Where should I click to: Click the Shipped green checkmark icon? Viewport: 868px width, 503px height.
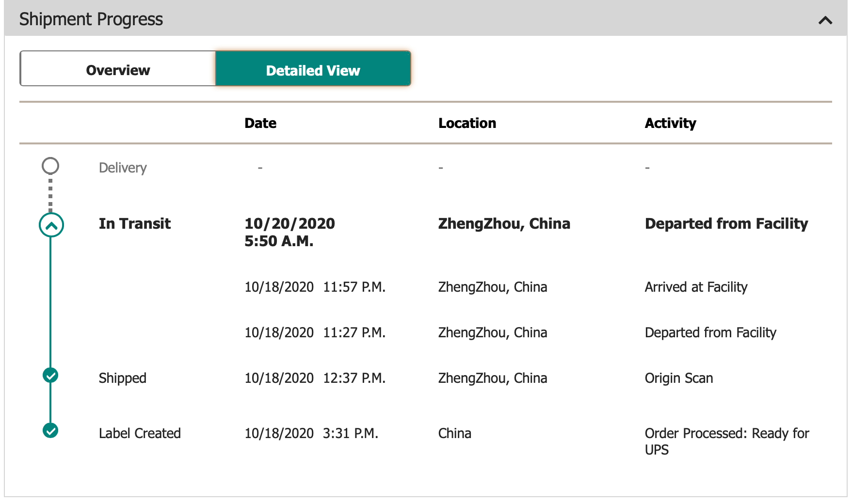pos(50,375)
